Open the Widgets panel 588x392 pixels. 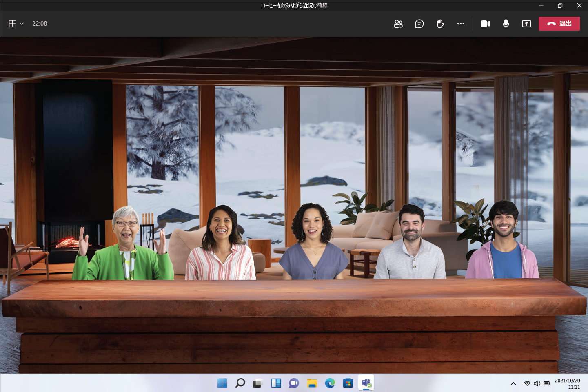[276, 383]
